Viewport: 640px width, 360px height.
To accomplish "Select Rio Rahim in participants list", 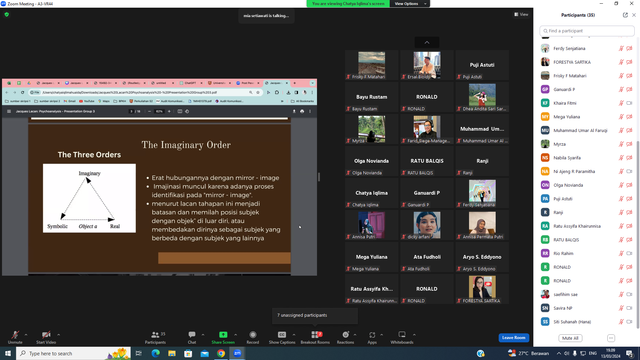I will [587, 253].
